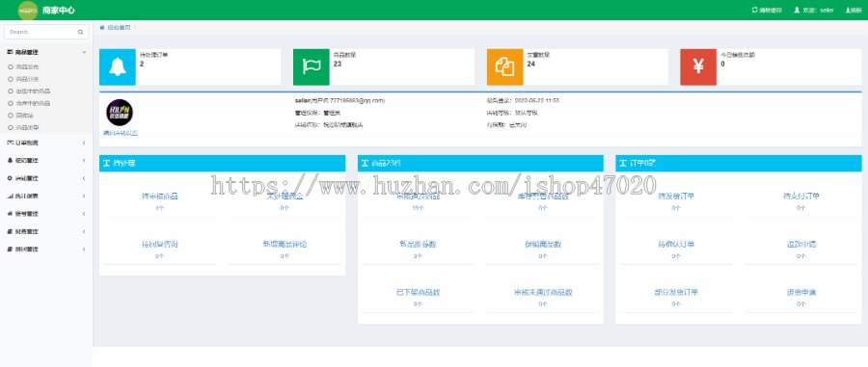This screenshot has width=868, height=367.
Task: Click the icon in the middle 商品 panel header
Action: (x=365, y=163)
